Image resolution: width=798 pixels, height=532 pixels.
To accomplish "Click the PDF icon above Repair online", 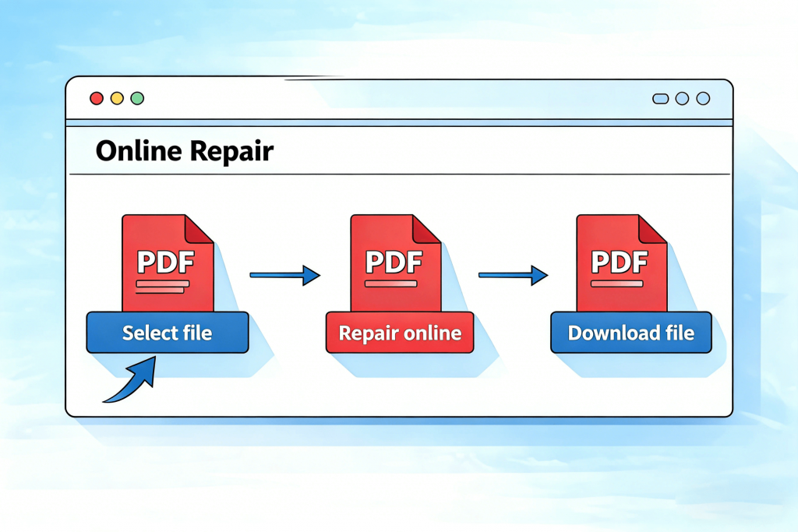I will point(395,262).
